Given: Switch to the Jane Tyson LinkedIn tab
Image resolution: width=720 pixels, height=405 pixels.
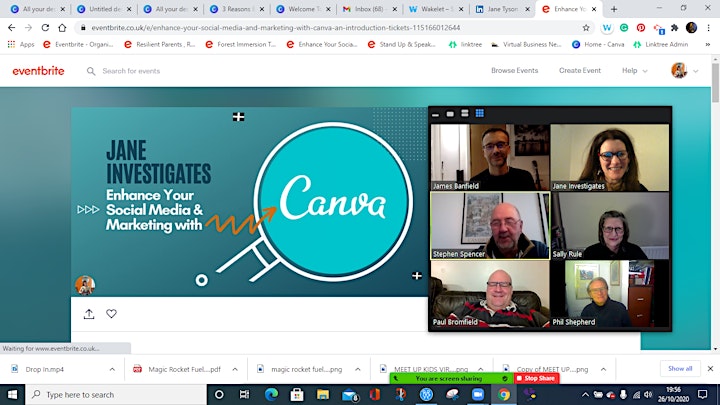Looking at the screenshot, I should 502,9.
